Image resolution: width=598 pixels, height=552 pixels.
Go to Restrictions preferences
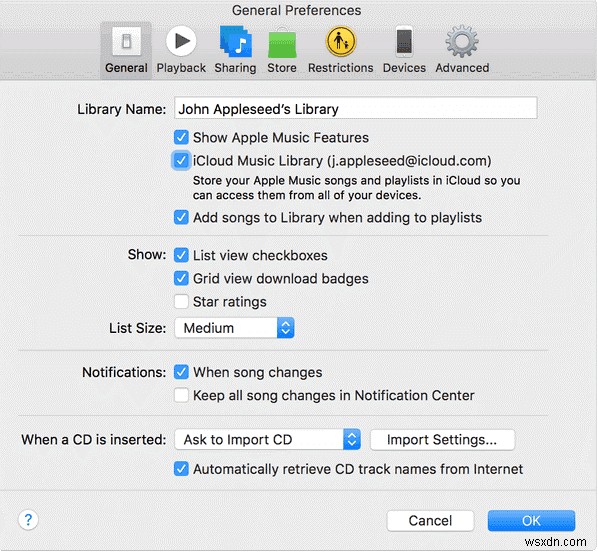pos(341,50)
